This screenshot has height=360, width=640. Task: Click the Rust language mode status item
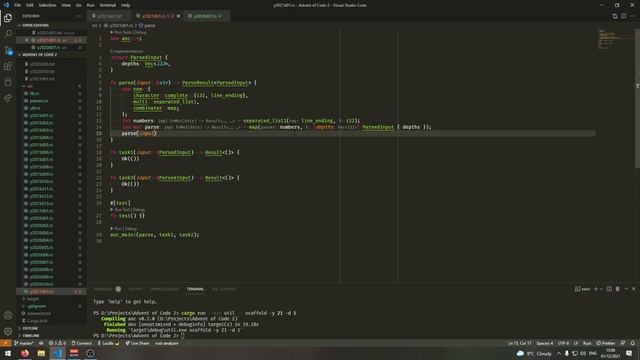click(587, 343)
